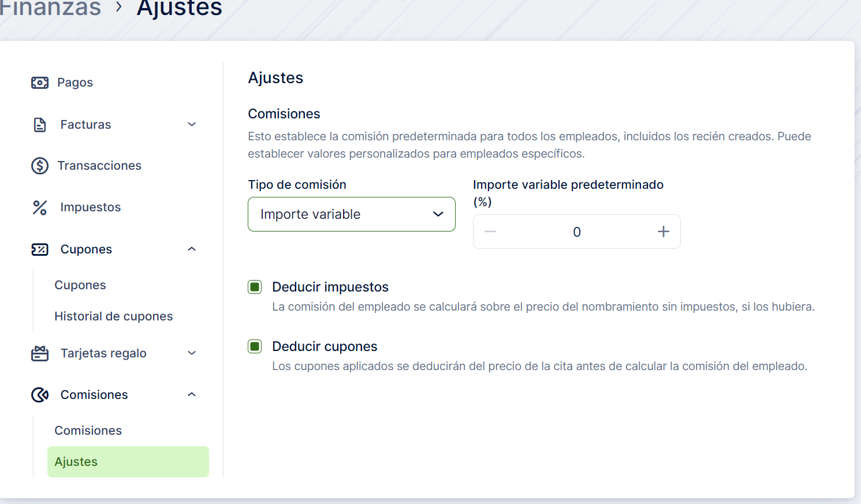Viewport: 861px width, 504px height.
Task: Expand the Facturas submenu chevron
Action: (x=192, y=125)
